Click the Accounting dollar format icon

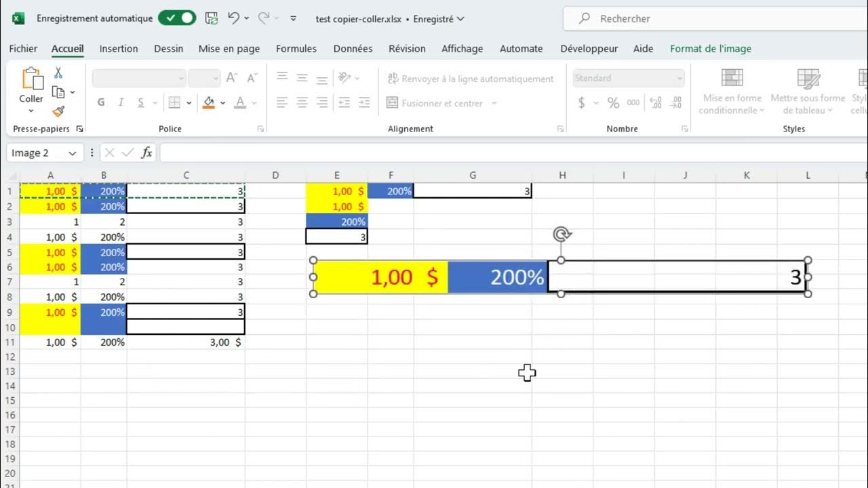coord(582,103)
